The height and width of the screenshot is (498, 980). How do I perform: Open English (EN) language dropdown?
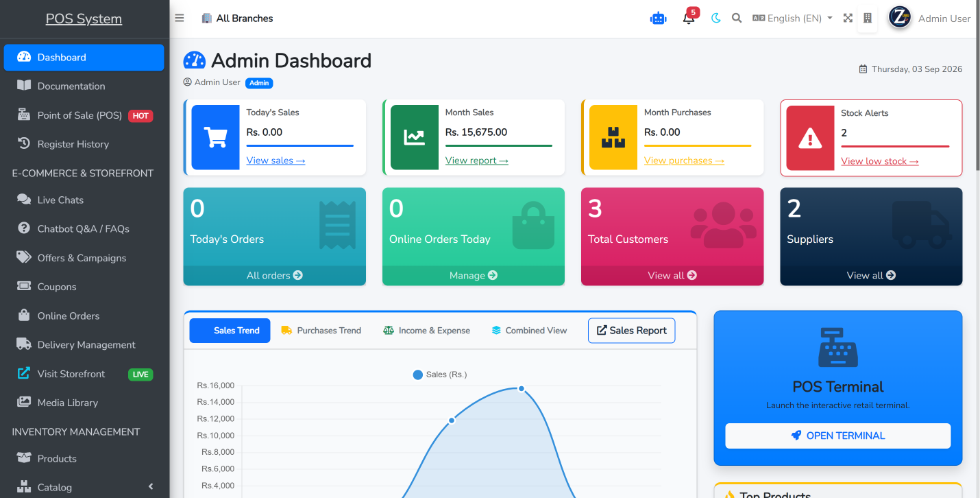point(792,19)
